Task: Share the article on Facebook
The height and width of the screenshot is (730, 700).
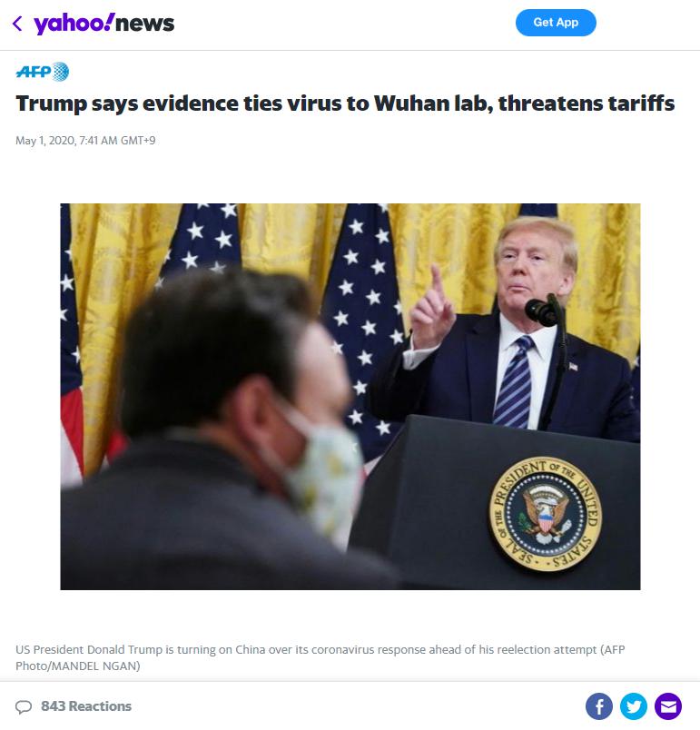Action: 599,706
